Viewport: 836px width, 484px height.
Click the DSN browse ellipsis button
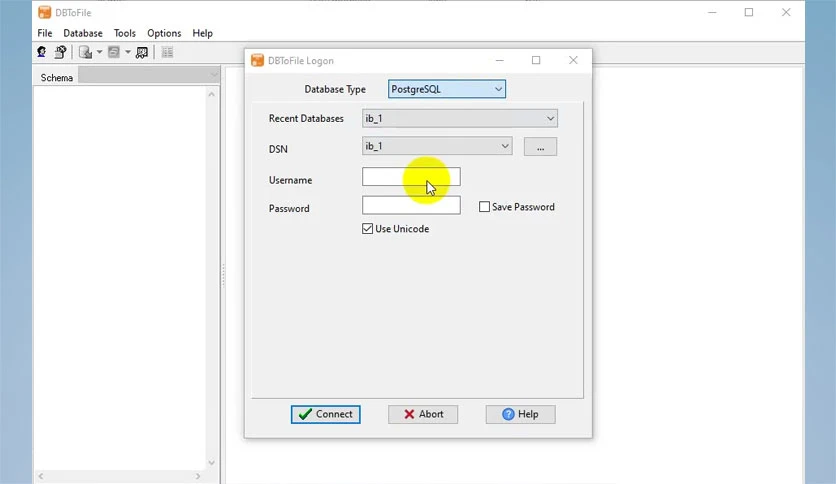point(540,147)
